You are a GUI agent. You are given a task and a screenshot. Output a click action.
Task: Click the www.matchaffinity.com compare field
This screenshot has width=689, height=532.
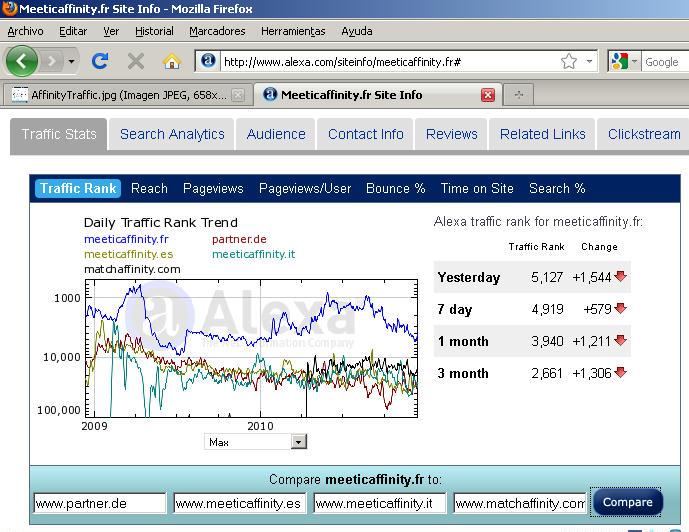520,503
